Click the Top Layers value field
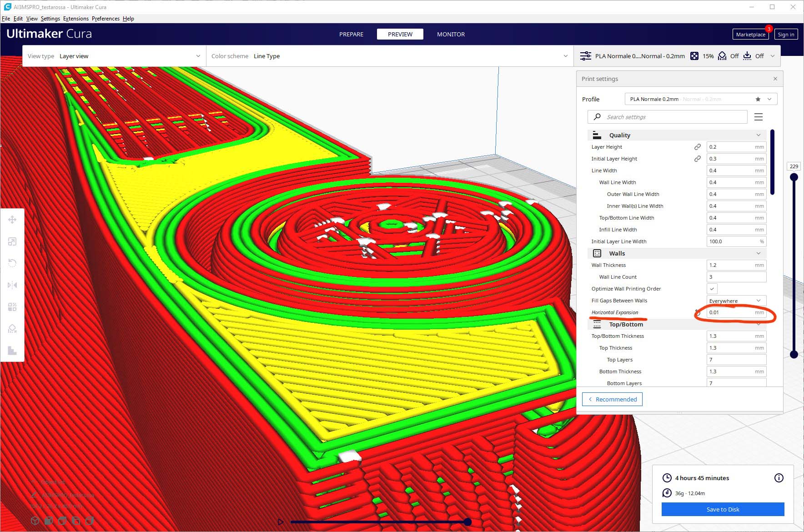Viewport: 804px width, 532px height. coord(736,360)
